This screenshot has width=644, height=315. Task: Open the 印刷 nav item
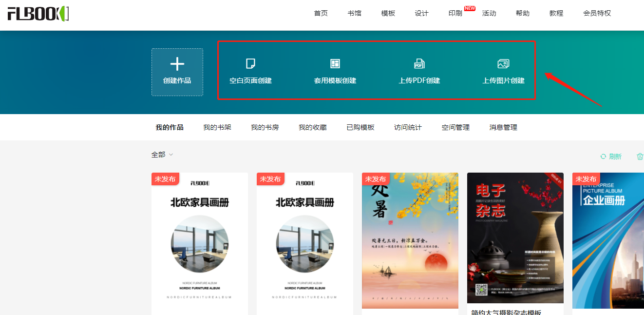pos(455,13)
